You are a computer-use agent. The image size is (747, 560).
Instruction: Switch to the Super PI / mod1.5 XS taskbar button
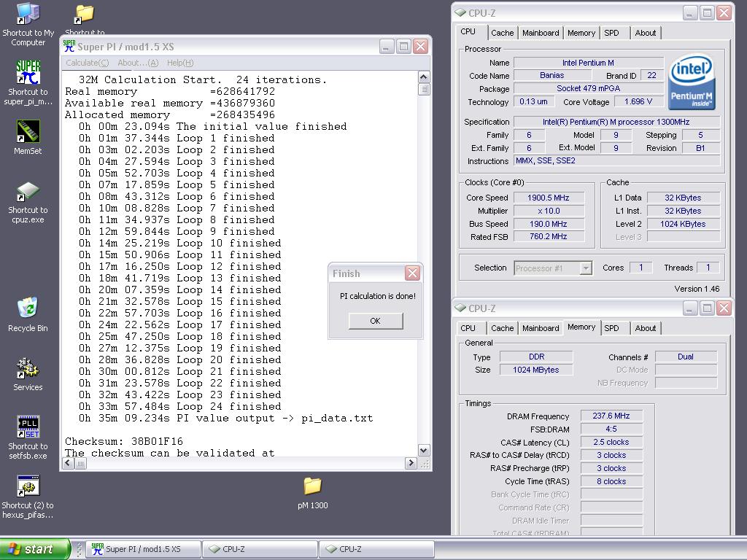pos(143,549)
